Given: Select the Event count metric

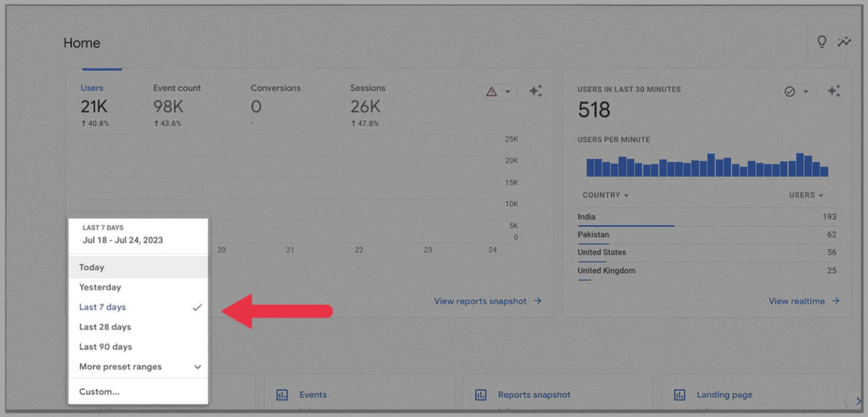Looking at the screenshot, I should [176, 88].
